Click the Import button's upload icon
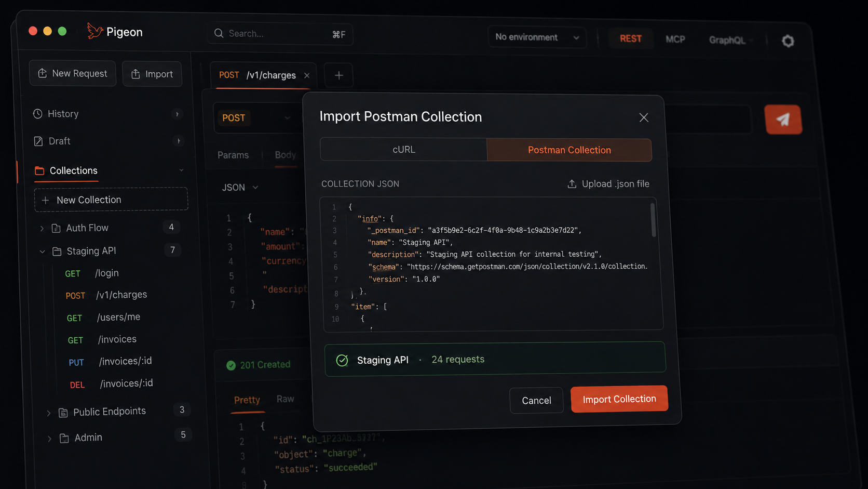This screenshot has width=868, height=489. coord(135,74)
